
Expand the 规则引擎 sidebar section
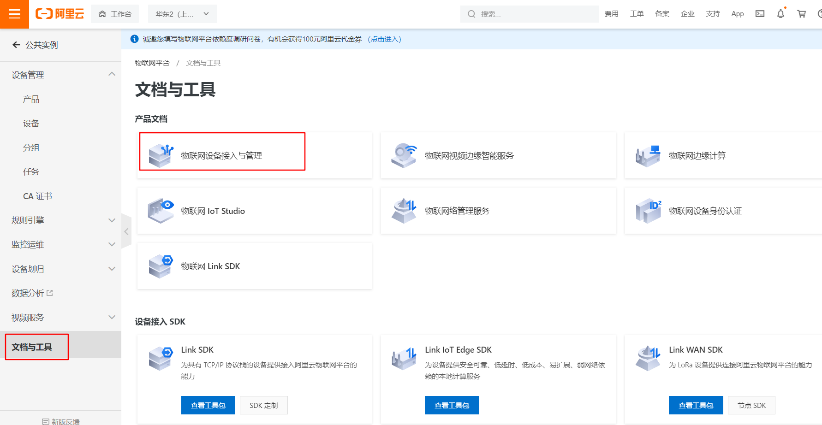pyautogui.click(x=60, y=220)
